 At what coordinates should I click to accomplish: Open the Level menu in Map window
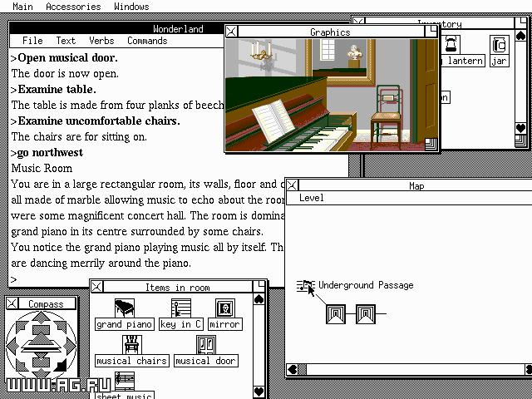coord(312,198)
